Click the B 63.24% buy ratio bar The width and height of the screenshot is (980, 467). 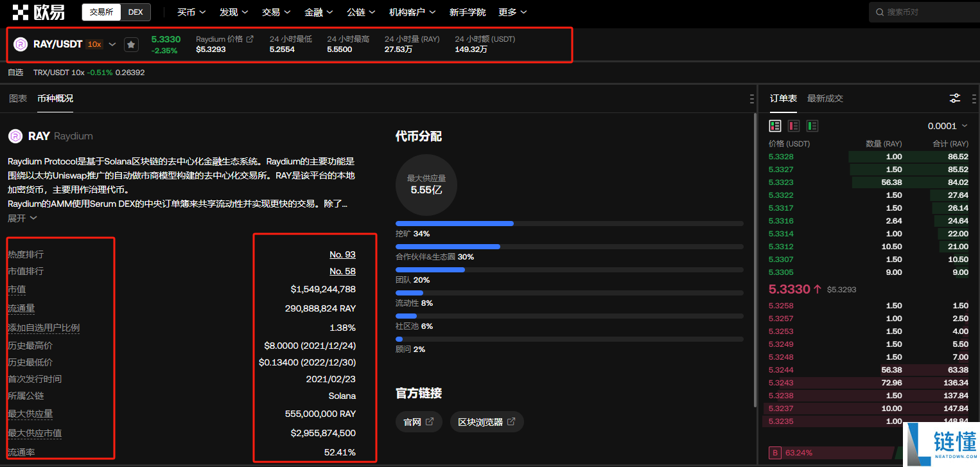(x=832, y=453)
